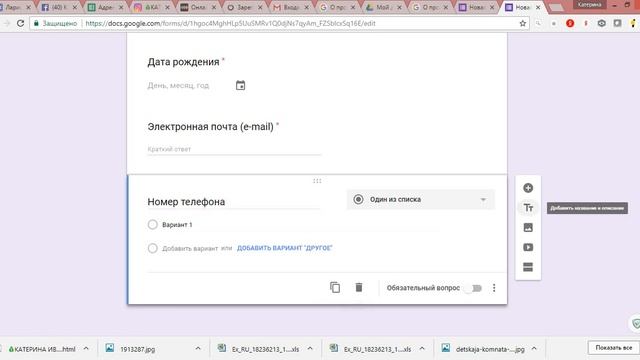Open the detskaja-komnata jpg downloaded file
The width and height of the screenshot is (640, 360).
tap(483, 349)
